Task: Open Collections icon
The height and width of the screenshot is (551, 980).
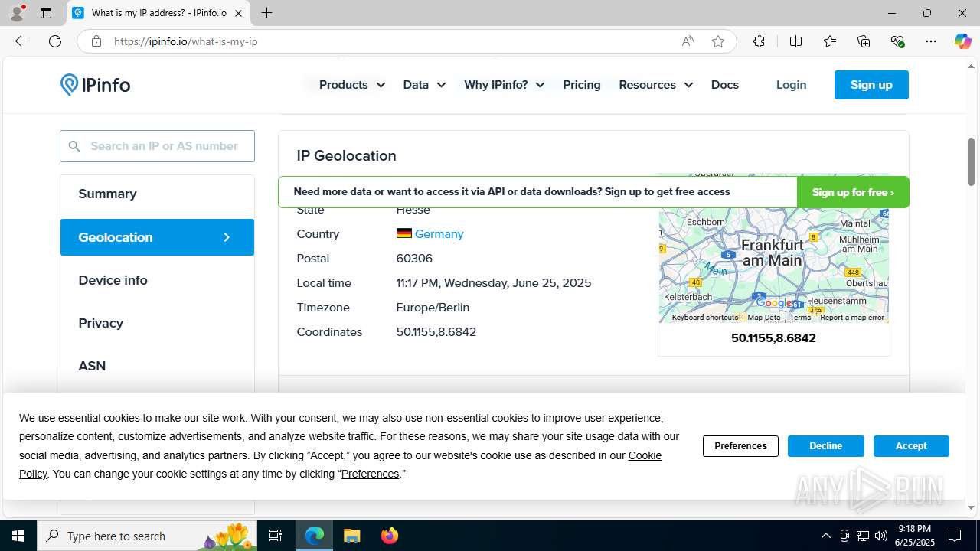Action: (864, 41)
